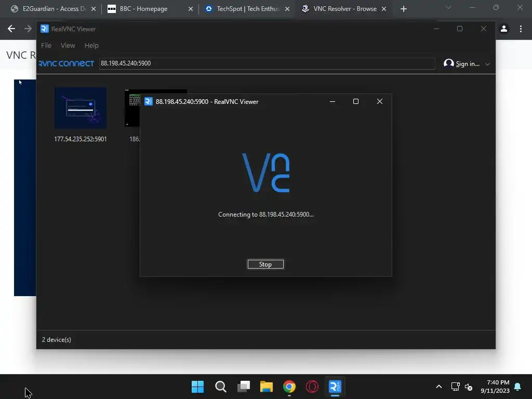Close the E2Guardian browser tab
This screenshot has height=399, width=532.
click(x=94, y=9)
